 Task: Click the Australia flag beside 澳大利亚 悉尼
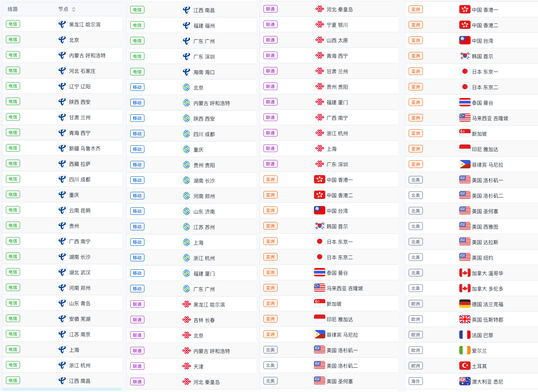coord(465,381)
